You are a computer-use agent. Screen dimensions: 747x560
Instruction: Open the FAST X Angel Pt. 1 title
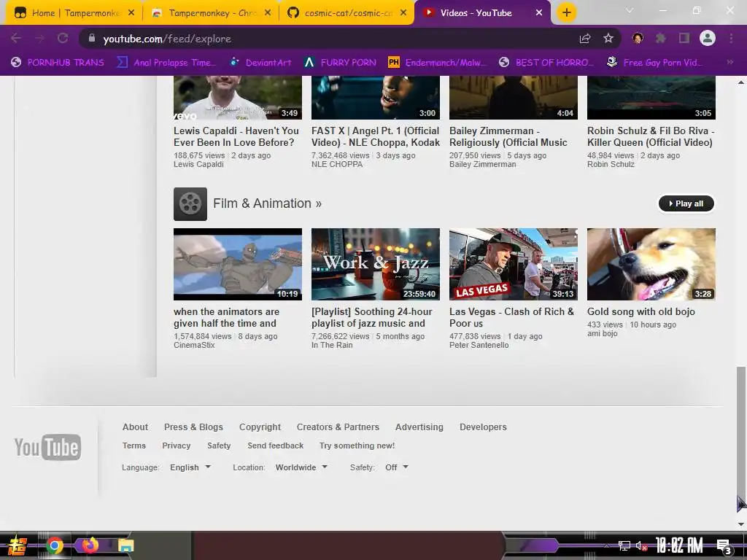coord(376,136)
